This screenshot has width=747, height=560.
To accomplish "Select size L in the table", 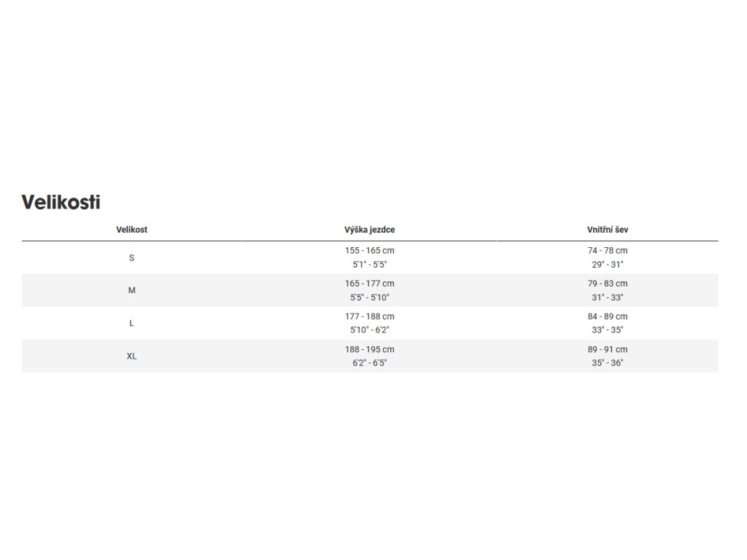I will click(131, 323).
